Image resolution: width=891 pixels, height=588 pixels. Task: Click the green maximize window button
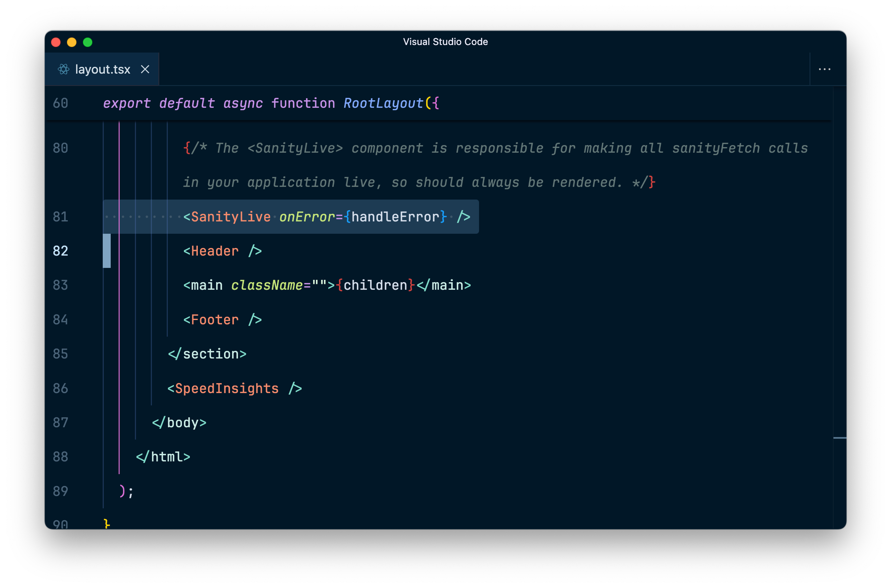point(87,42)
